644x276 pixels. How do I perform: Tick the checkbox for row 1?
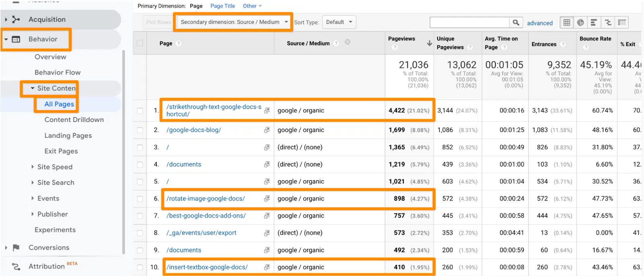140,111
